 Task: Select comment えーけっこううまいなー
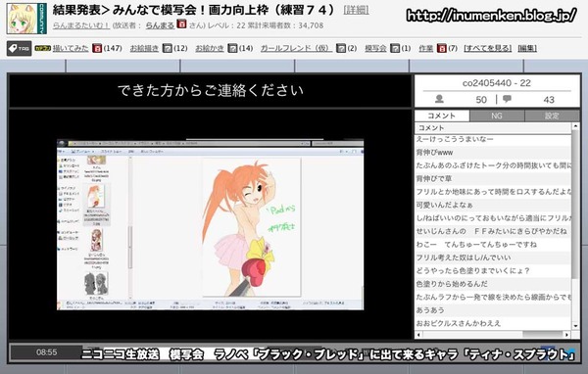point(493,139)
